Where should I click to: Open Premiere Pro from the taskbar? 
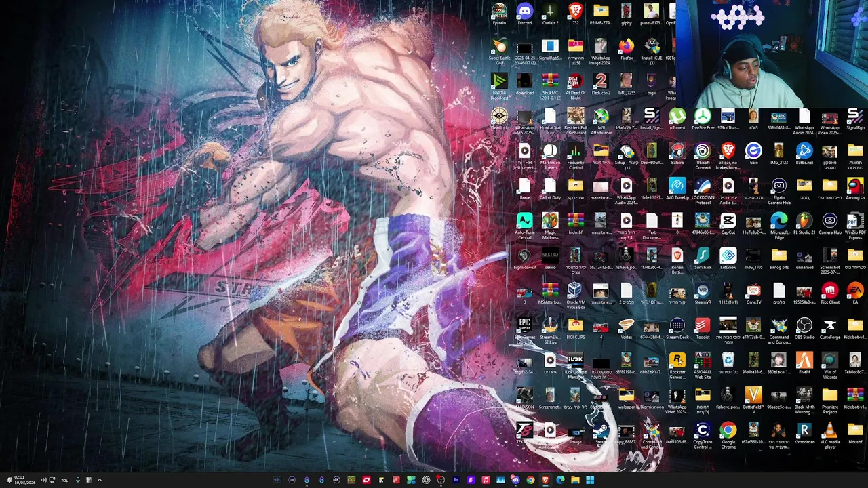click(x=456, y=480)
